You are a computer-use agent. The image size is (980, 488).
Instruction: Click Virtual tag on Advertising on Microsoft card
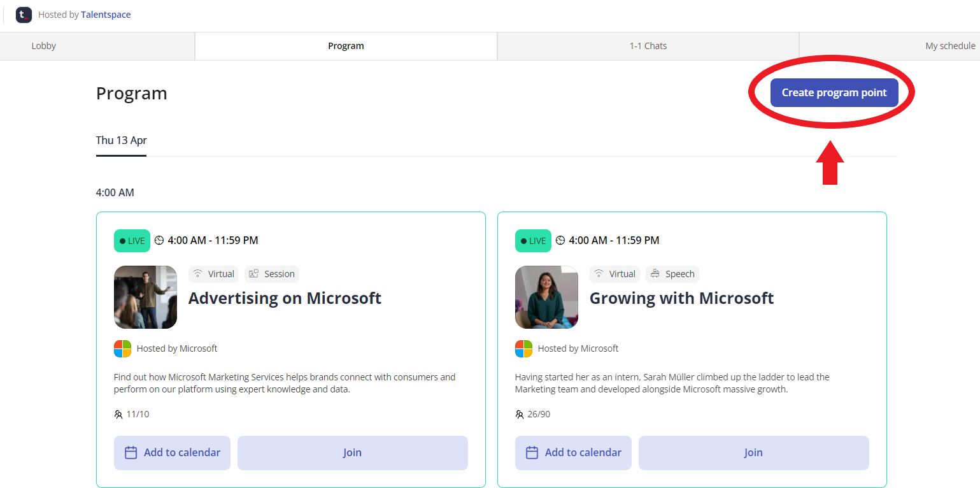pos(213,274)
